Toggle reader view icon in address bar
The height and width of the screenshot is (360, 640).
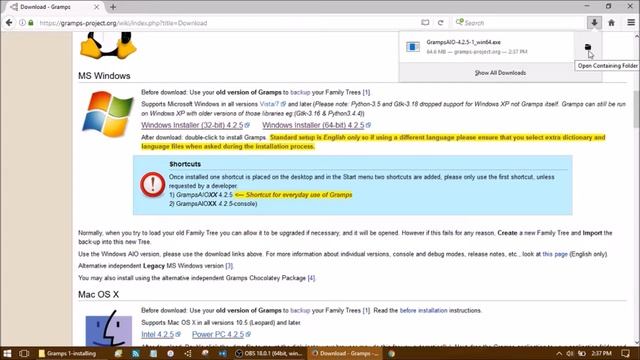pyautogui.click(x=425, y=23)
